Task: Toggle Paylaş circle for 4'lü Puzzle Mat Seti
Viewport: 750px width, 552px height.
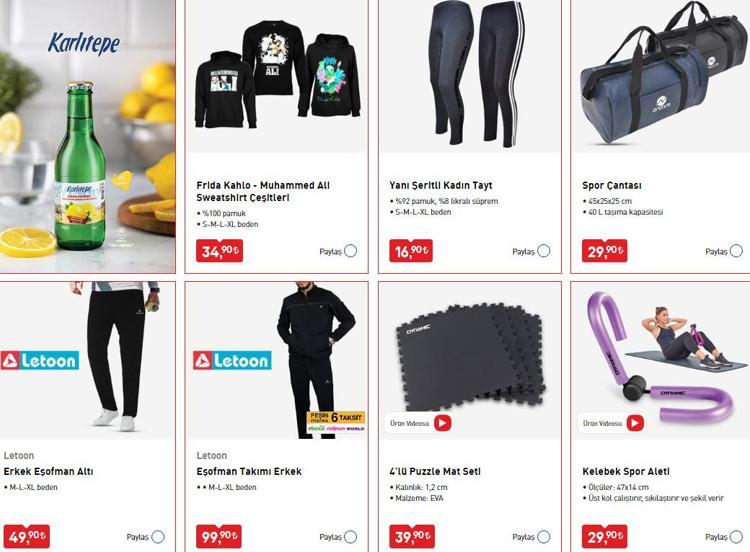Action: 544,537
